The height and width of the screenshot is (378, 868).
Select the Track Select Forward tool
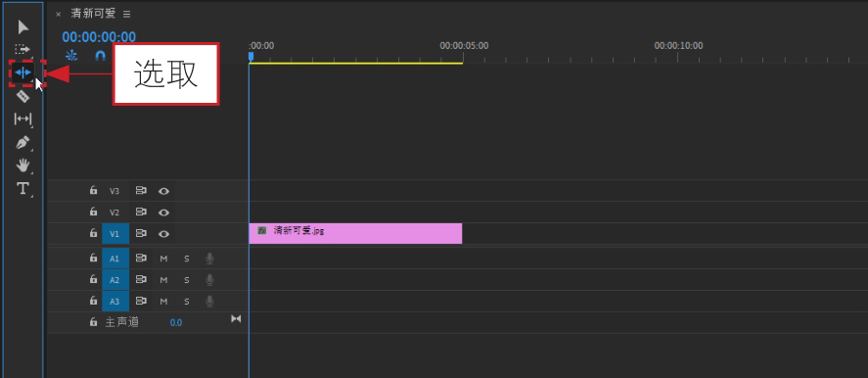(23, 49)
